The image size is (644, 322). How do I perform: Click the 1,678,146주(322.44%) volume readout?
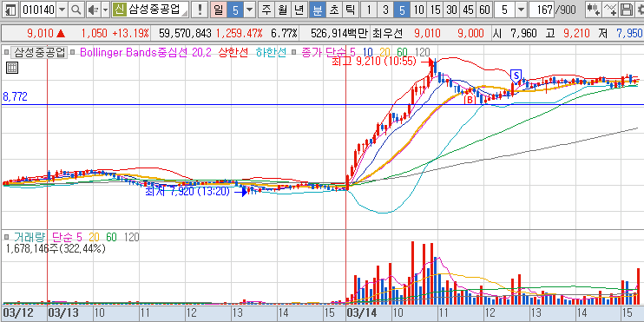coord(56,248)
